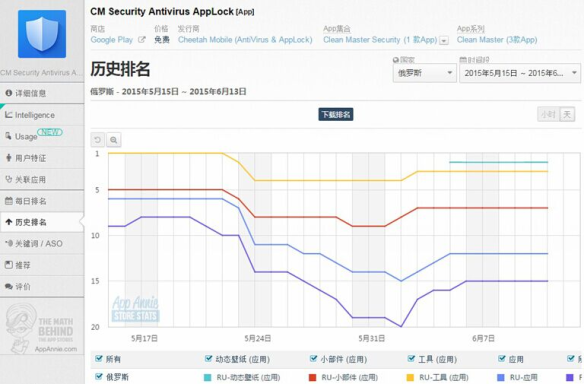
Task: Click the teal RU-动态壁纸 legend swatch
Action: (x=208, y=377)
